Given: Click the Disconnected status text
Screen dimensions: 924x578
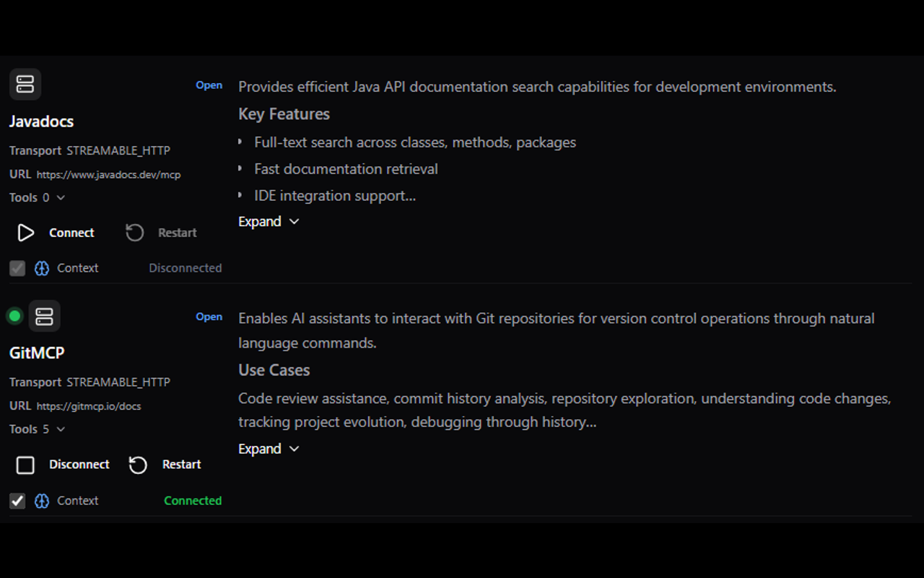Looking at the screenshot, I should (x=186, y=268).
